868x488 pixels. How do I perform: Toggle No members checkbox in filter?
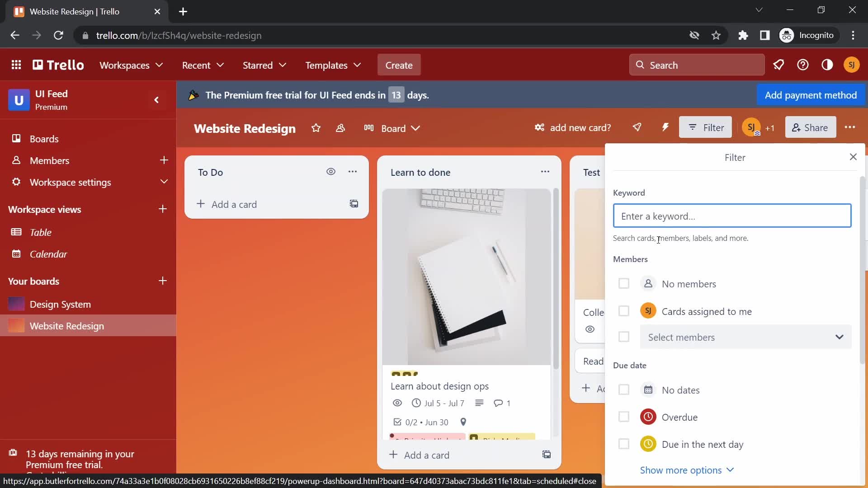point(623,283)
